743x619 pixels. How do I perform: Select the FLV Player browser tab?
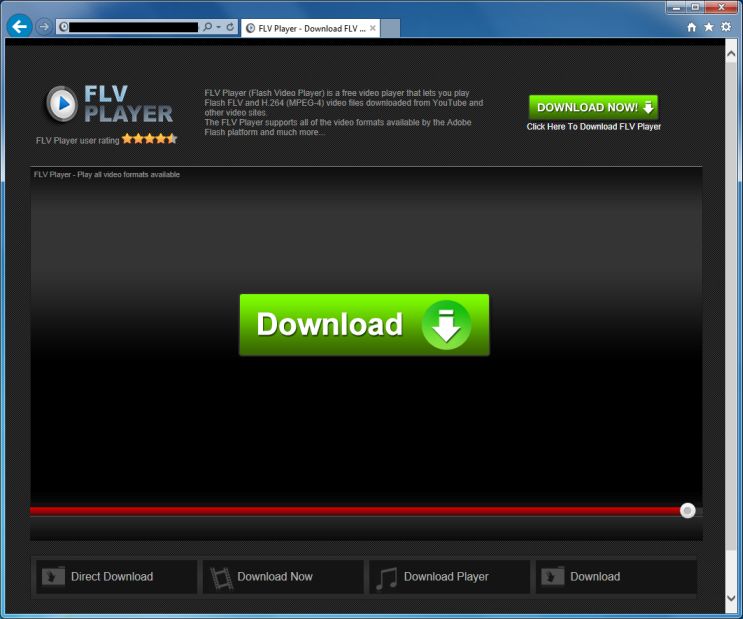pyautogui.click(x=310, y=28)
